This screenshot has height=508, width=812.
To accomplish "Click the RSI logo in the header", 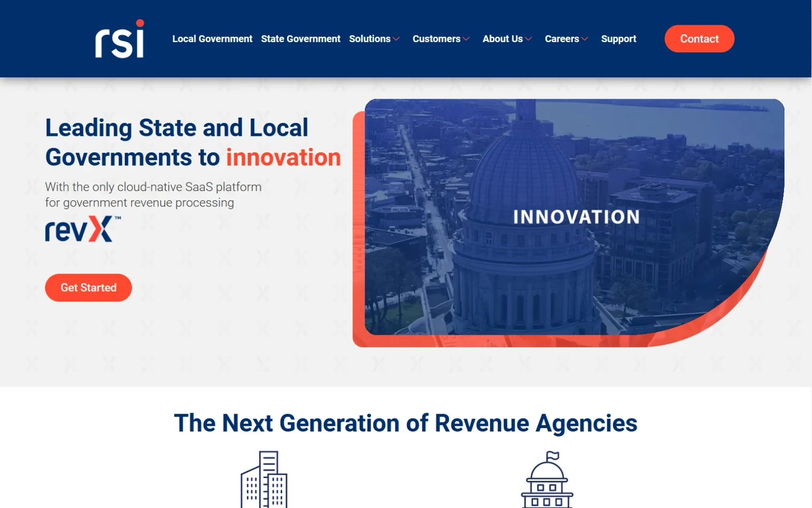I will pos(119,39).
